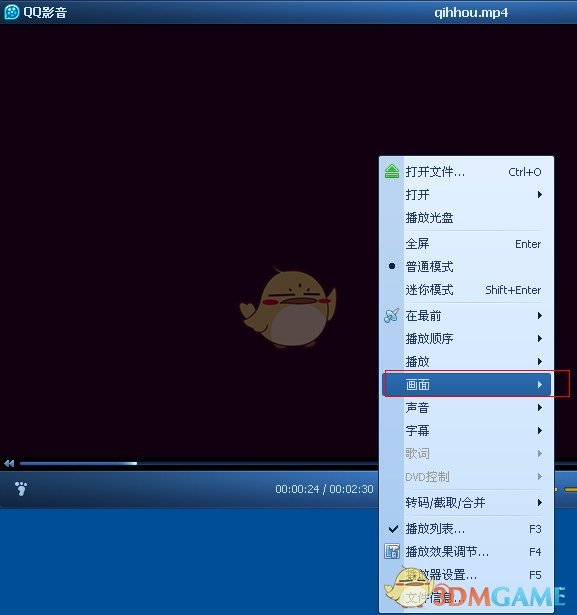Choose 打开文件... from the context menu

pyautogui.click(x=467, y=172)
